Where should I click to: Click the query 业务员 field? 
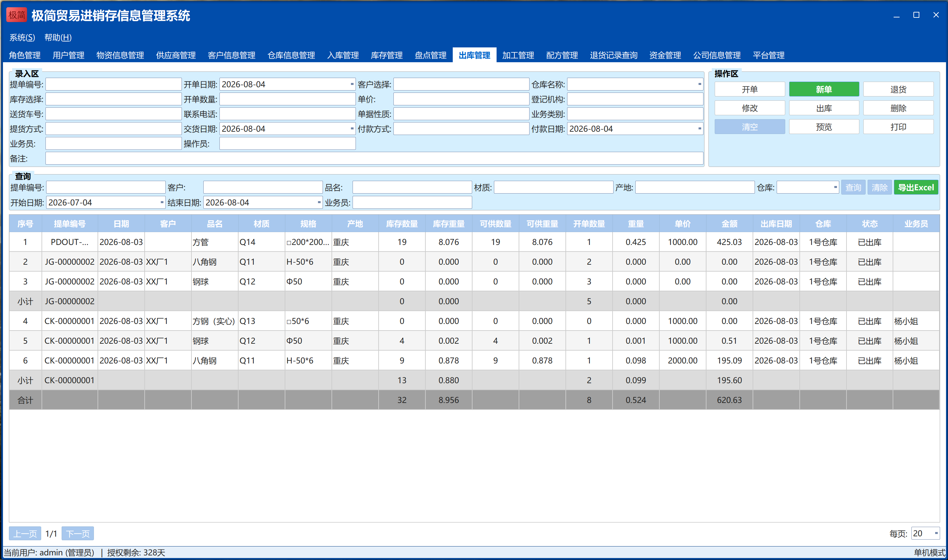[x=412, y=202]
